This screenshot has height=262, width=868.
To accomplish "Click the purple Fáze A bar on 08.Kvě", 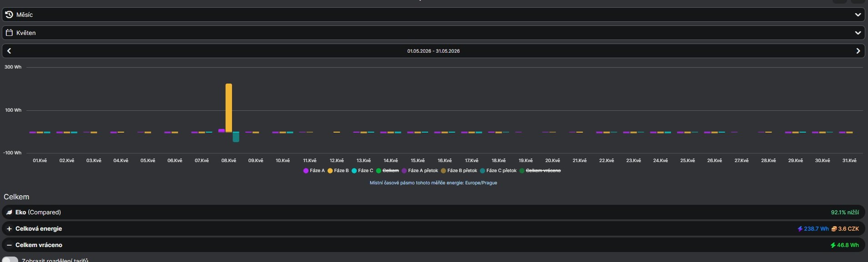I will [x=222, y=130].
